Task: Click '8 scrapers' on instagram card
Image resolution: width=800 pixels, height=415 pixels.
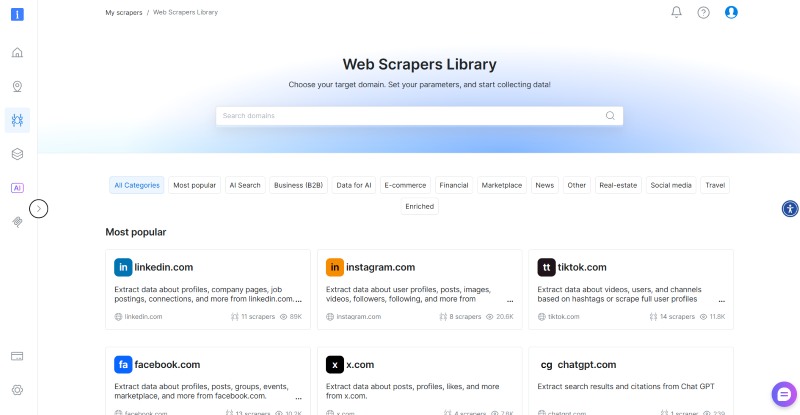Action: coord(465,316)
